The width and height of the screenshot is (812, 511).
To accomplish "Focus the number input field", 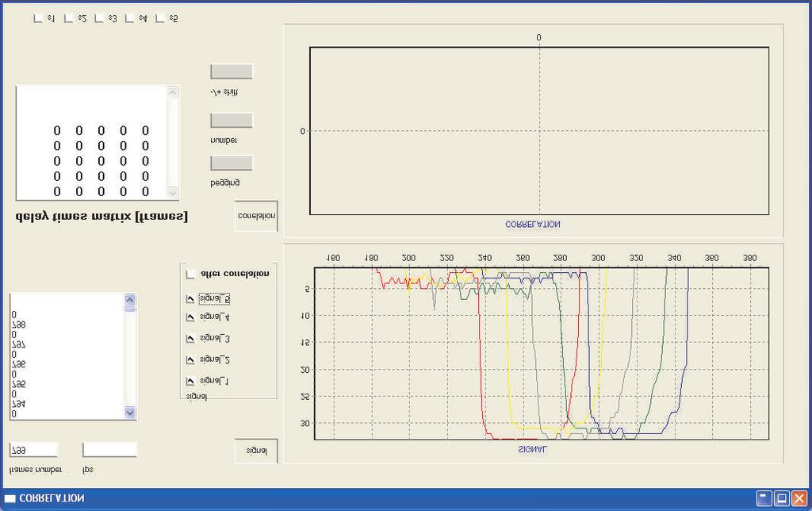I will coord(232,121).
